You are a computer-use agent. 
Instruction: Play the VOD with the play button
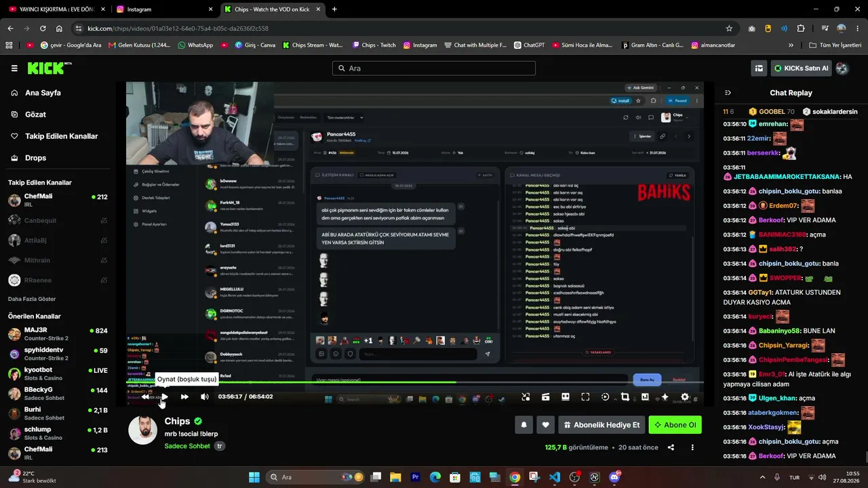[x=164, y=396]
